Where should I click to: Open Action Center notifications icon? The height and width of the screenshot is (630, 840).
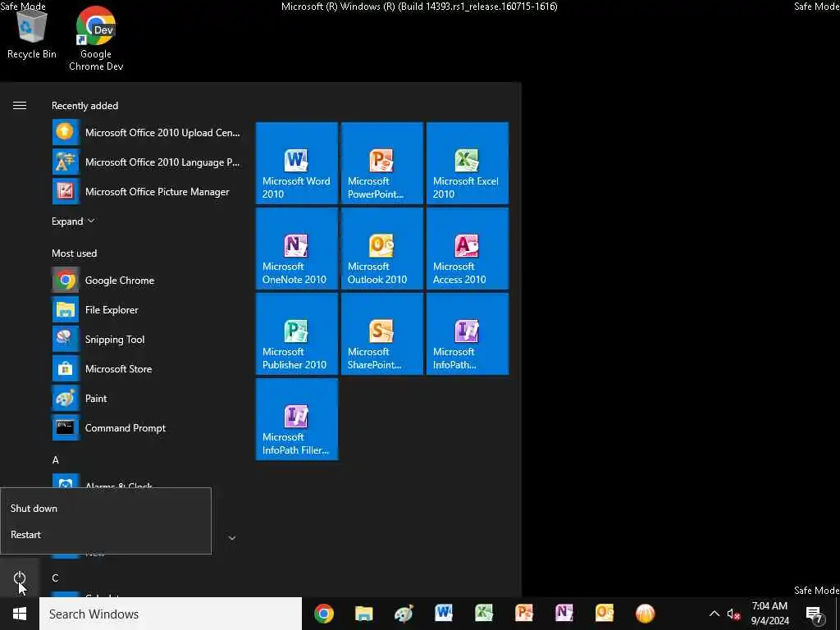pyautogui.click(x=815, y=614)
